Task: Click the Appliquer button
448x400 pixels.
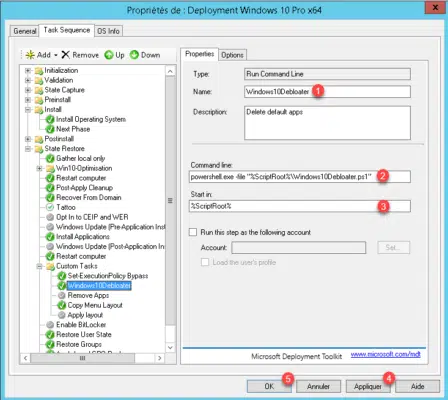Action: 368,386
